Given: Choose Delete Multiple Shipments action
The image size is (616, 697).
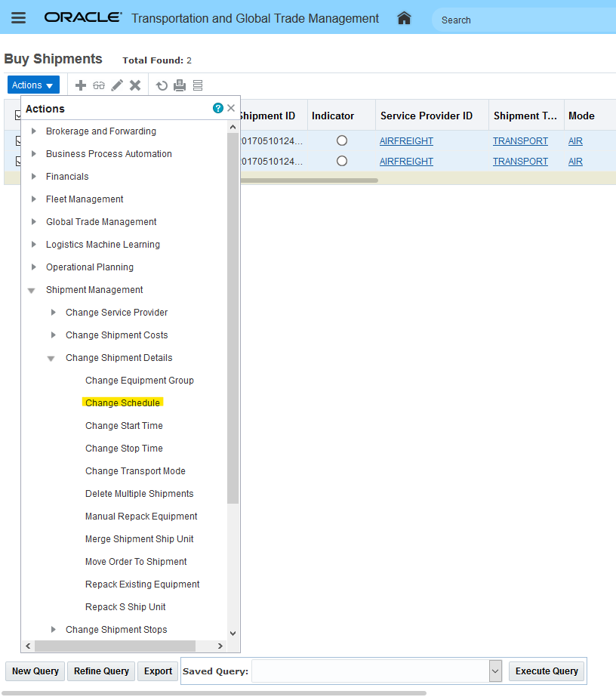Looking at the screenshot, I should point(140,494).
